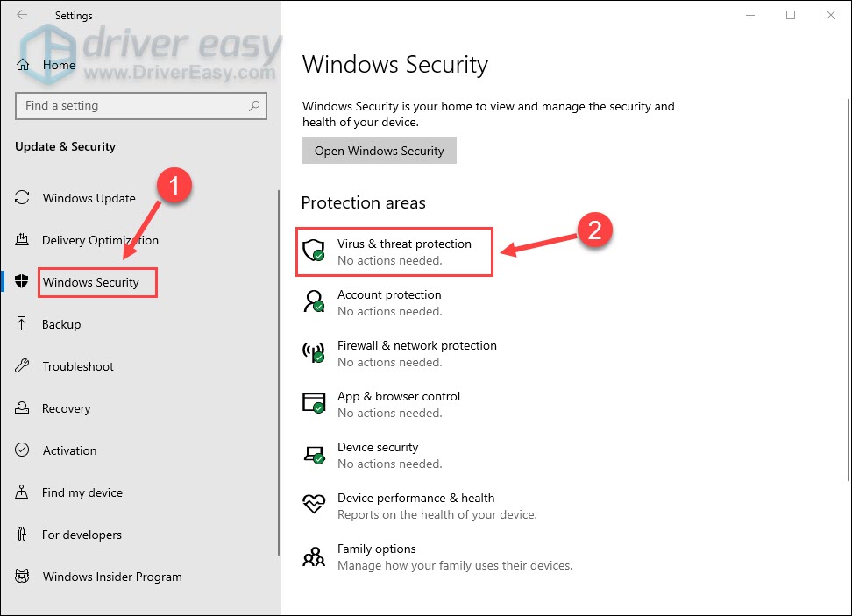Maximize the Settings window
The height and width of the screenshot is (616, 852).
tap(791, 15)
